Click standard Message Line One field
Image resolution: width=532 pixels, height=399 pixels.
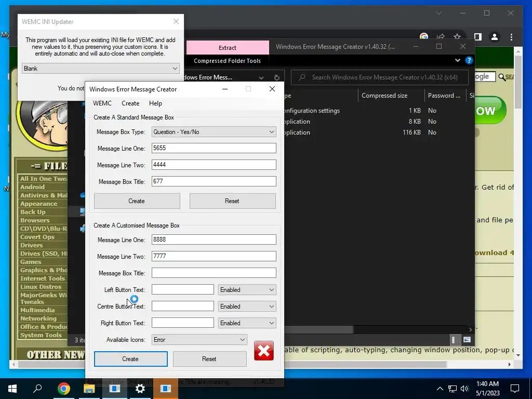(214, 148)
